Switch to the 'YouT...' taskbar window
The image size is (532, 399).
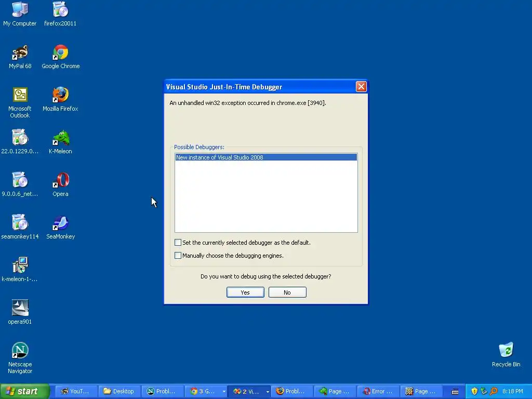click(x=76, y=391)
